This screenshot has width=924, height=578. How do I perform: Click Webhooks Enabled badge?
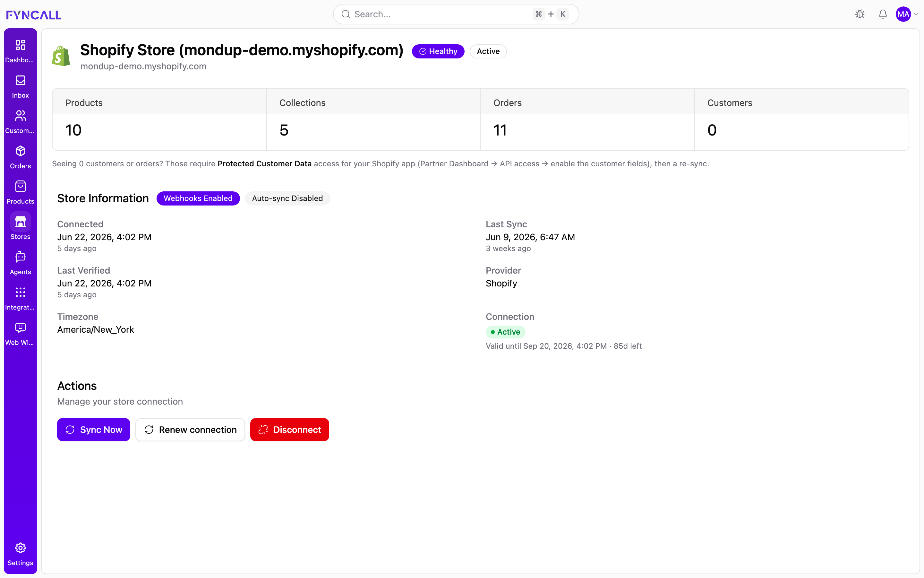198,198
